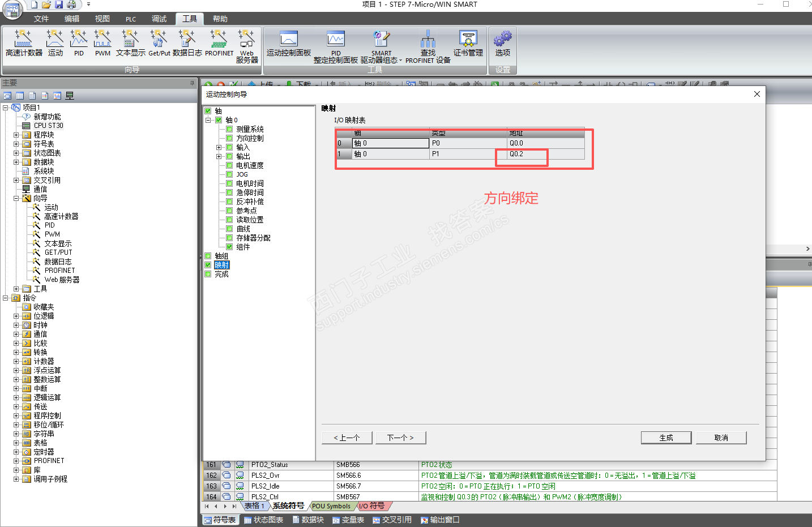The height and width of the screenshot is (527, 812).
Task: Save the project using the floppy disk icon
Action: tap(59, 5)
